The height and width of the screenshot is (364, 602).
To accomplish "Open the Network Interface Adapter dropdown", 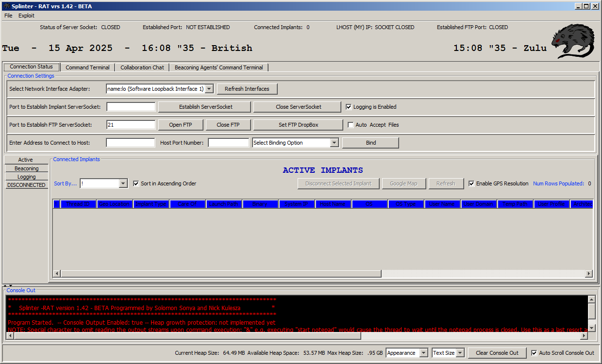I will tap(209, 89).
